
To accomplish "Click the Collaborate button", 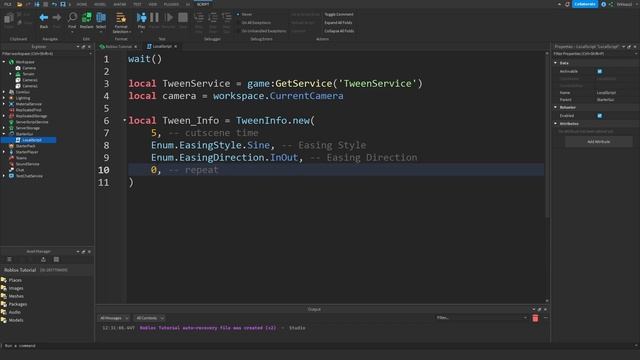I will [584, 4].
